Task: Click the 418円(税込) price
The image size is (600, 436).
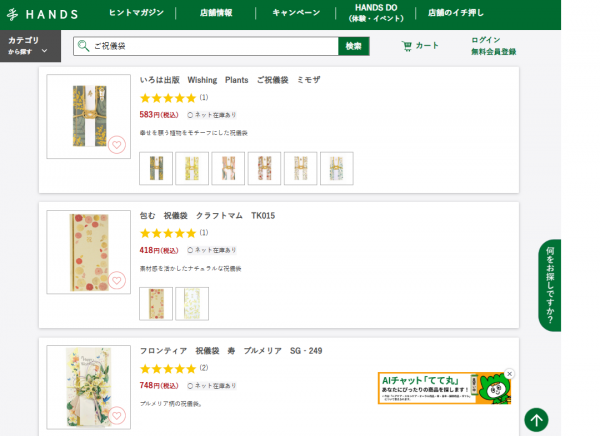Action: tap(159, 250)
